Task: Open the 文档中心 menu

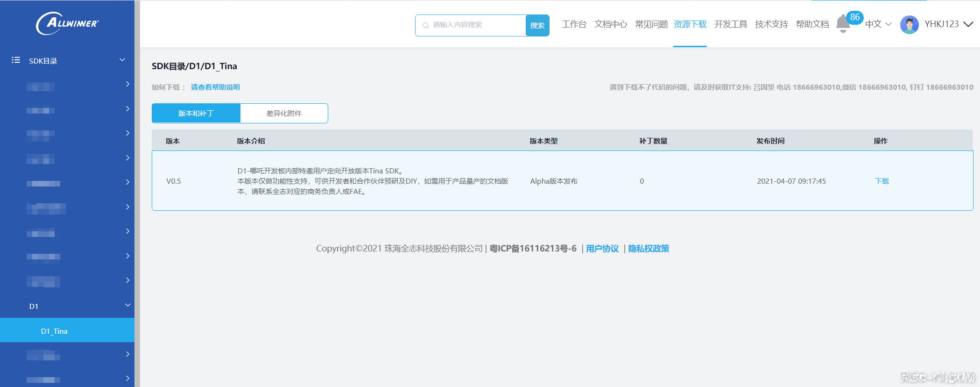Action: point(610,24)
